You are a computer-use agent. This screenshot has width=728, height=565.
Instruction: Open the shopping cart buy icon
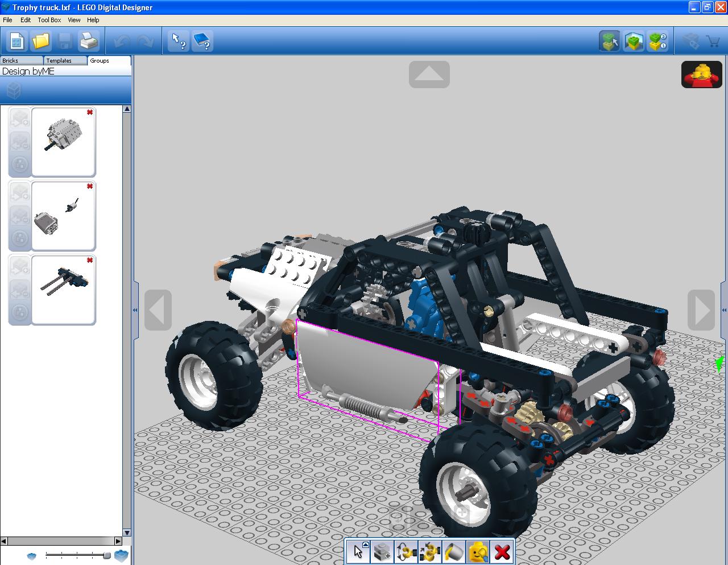713,41
